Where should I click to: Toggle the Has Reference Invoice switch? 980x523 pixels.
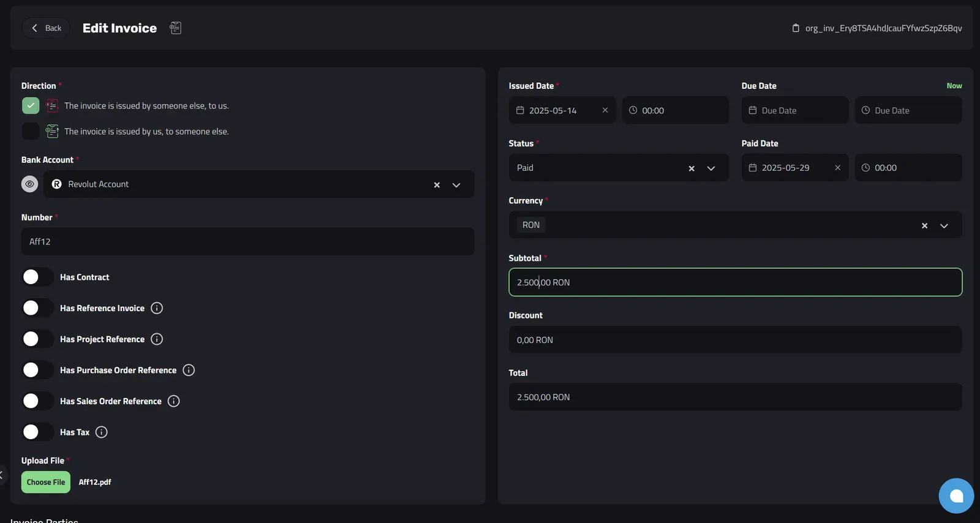[x=37, y=308]
